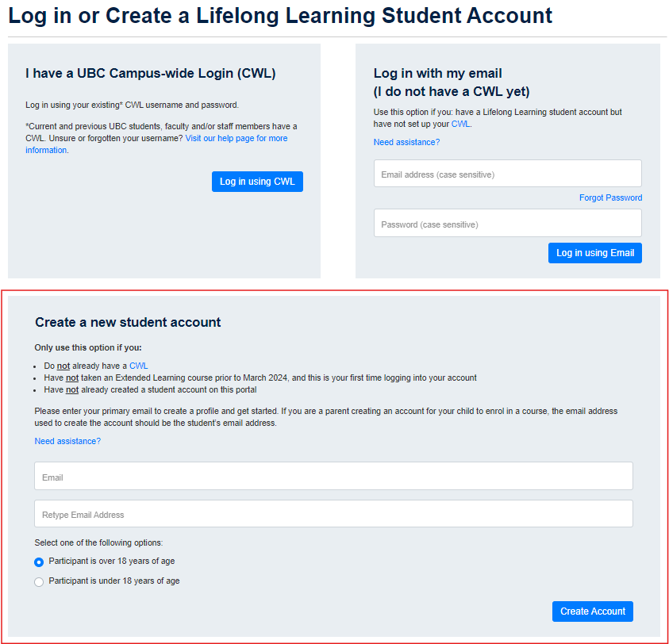
Task: Open the "Forgot Password" link
Action: coord(610,197)
